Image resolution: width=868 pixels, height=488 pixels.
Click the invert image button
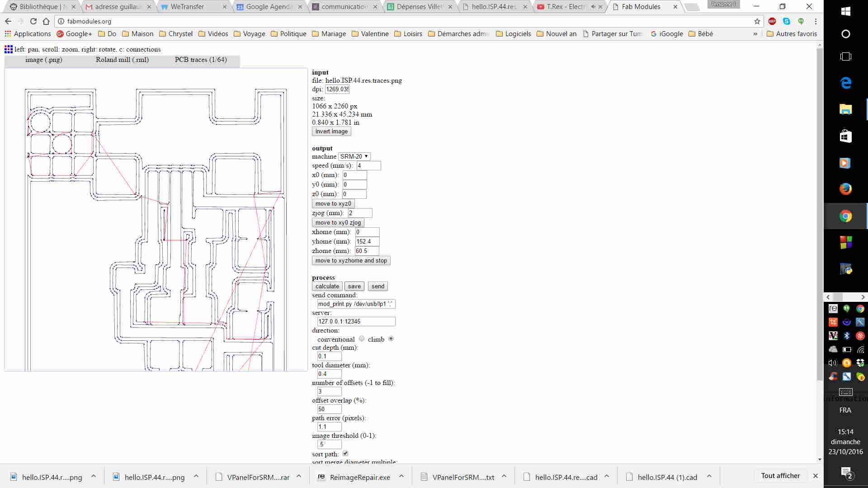pyautogui.click(x=331, y=131)
